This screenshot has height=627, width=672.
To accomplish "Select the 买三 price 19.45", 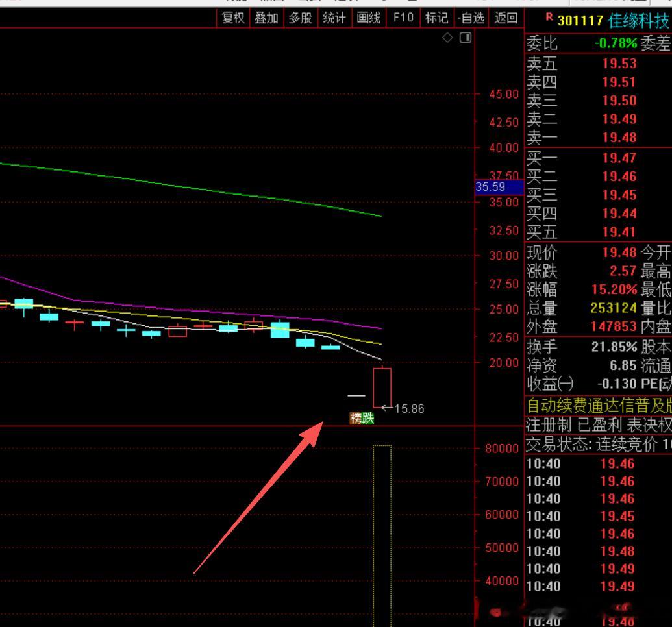I will point(619,195).
